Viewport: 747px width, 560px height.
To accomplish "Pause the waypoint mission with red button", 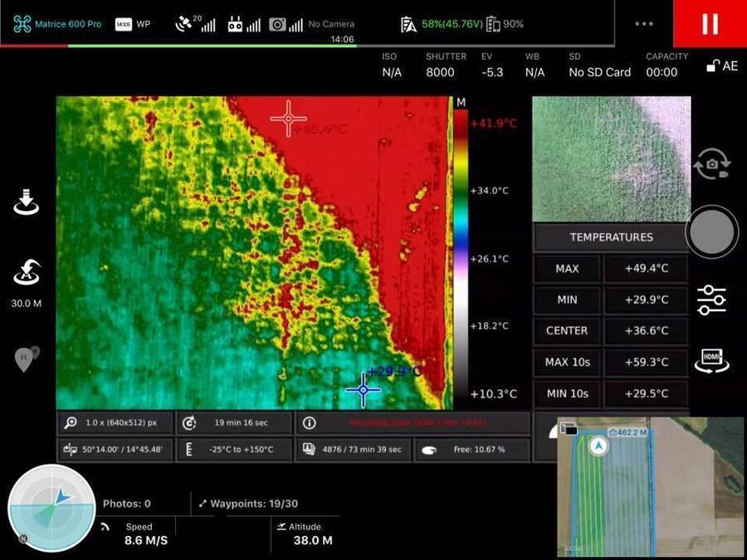I will click(710, 23).
